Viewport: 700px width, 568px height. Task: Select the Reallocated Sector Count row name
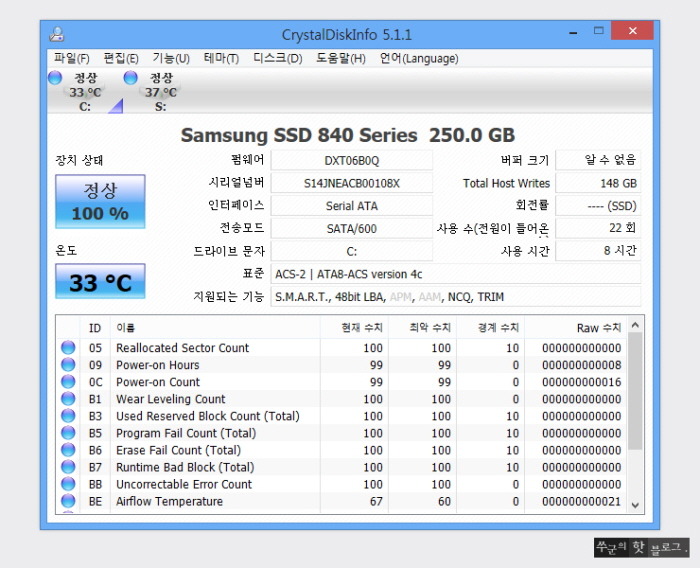tap(182, 348)
